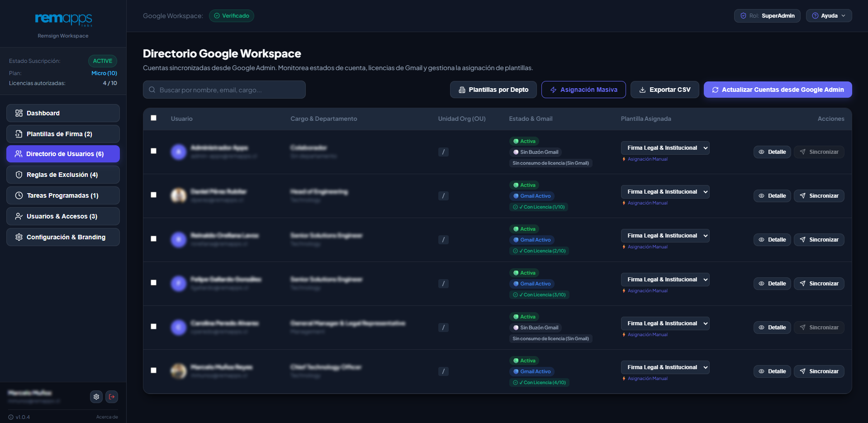Click the Estado & Gmail column header
This screenshot has width=868, height=423.
click(531, 119)
